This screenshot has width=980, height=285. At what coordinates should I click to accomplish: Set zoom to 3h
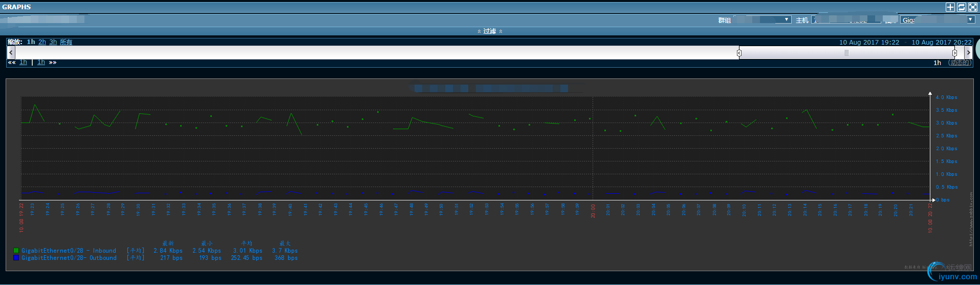[53, 42]
